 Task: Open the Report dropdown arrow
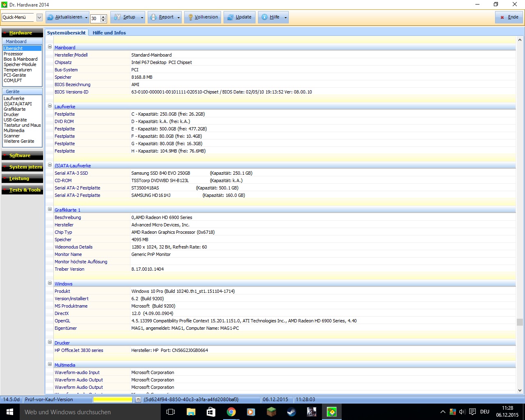(179, 18)
